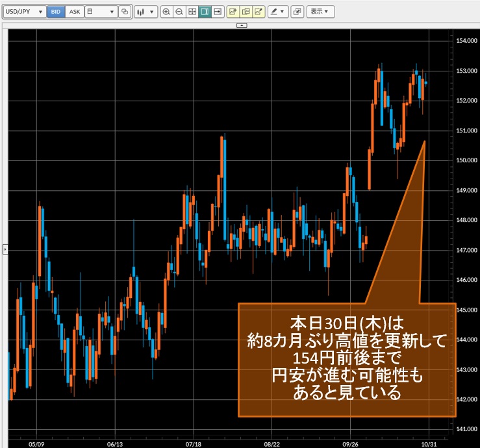The image size is (480, 448).
Task: Click the third yellow chart edit icon
Action: click(x=259, y=12)
